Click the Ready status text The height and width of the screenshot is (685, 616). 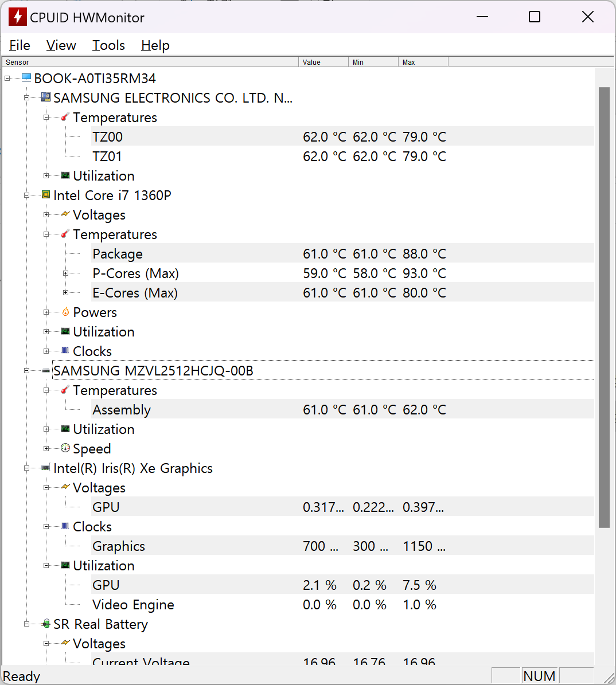pyautogui.click(x=21, y=676)
